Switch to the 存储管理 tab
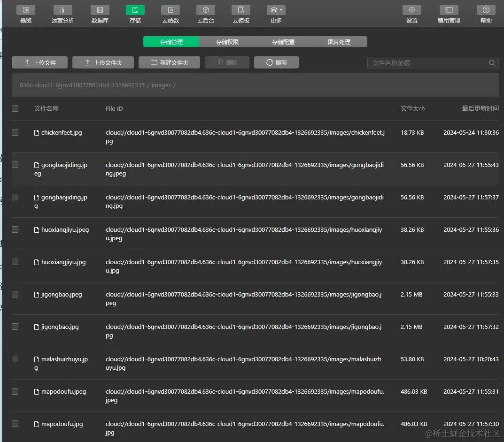 (x=171, y=42)
